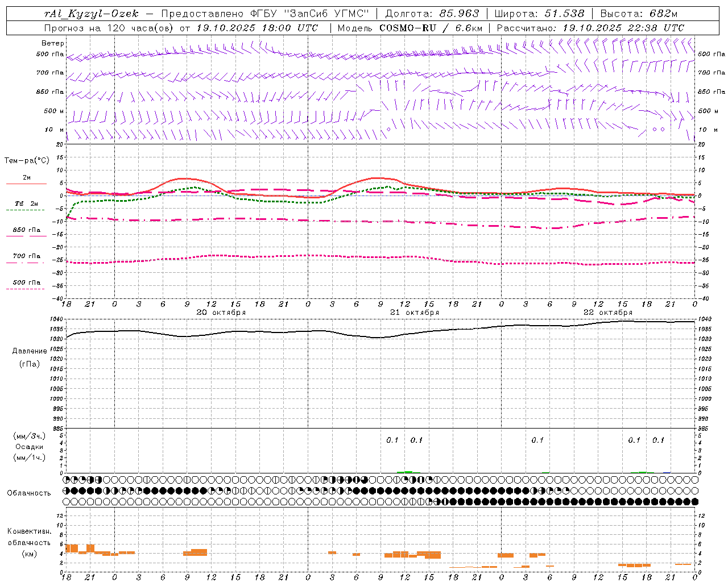Screen dimensions: 728x582
Task: Click the (гПа) unit label under Давление
Action: tap(30, 364)
